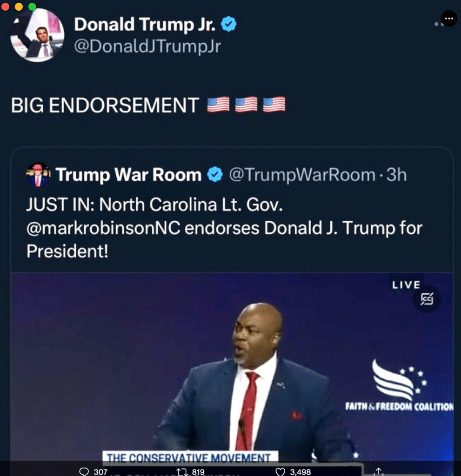The width and height of the screenshot is (461, 476).
Task: Click the 3h timestamp of quoted tweet
Action: click(397, 175)
